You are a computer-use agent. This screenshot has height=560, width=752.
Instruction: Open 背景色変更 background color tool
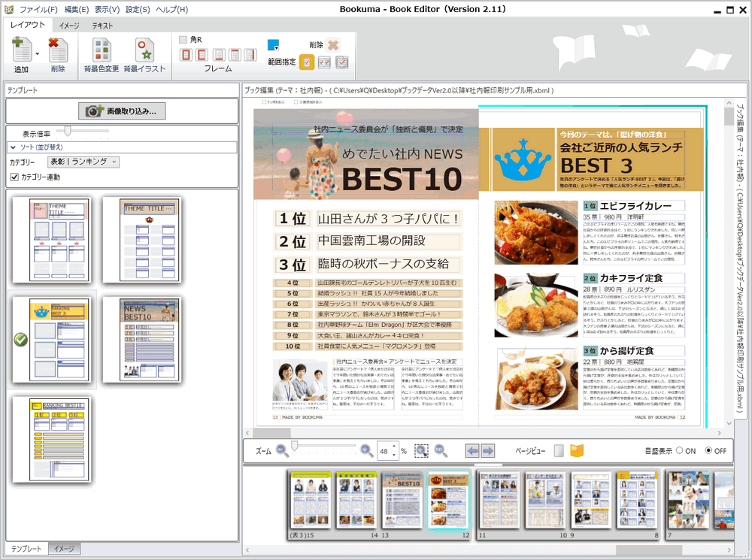click(x=101, y=51)
